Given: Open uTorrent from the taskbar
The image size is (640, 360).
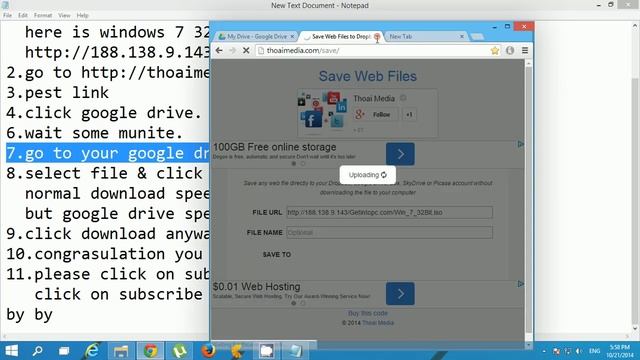Looking at the screenshot, I should click(180, 351).
